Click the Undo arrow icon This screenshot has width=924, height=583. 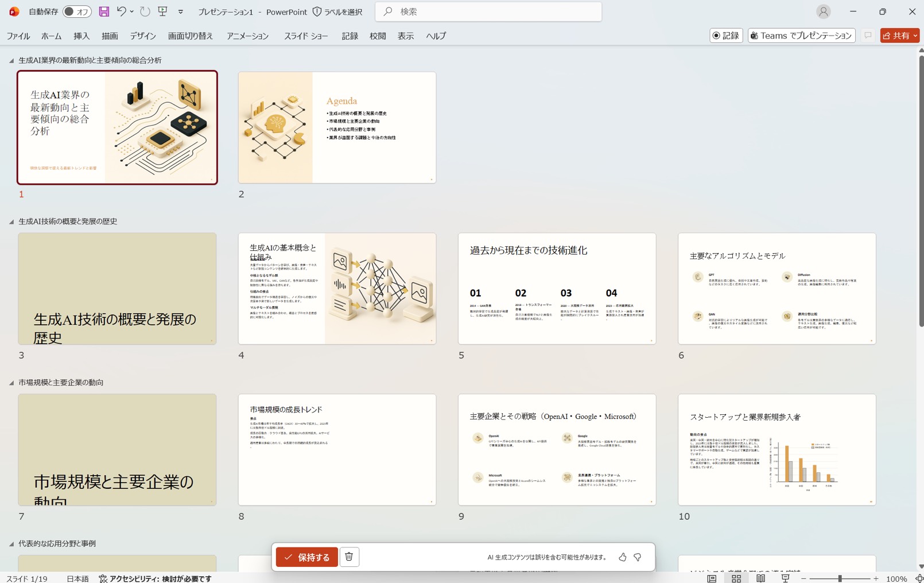(x=121, y=11)
